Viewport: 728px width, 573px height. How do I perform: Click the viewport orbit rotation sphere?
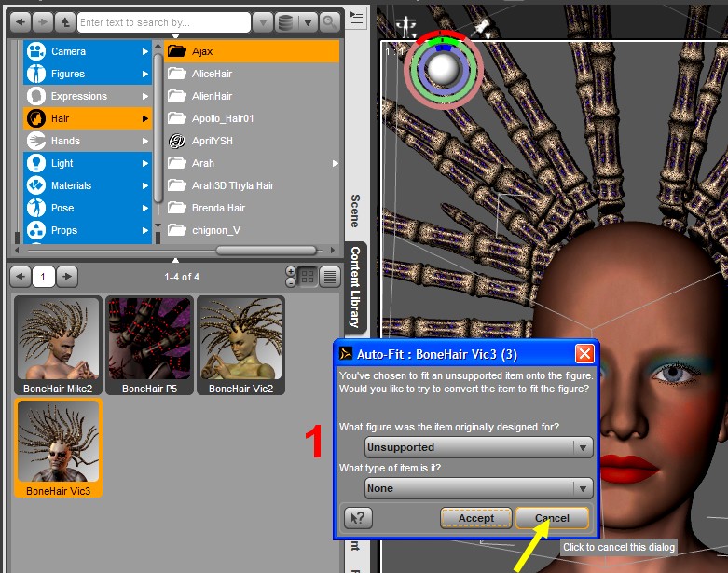click(444, 70)
